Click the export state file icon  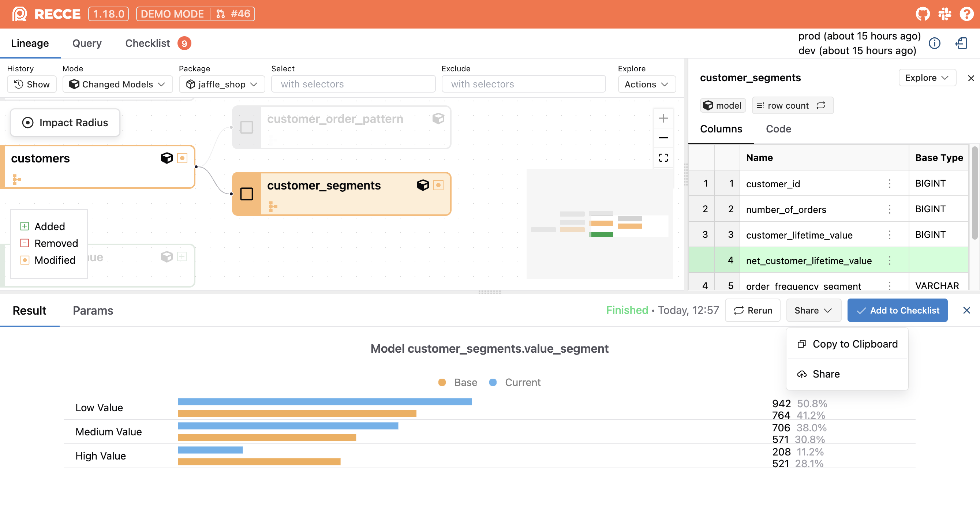(x=961, y=44)
